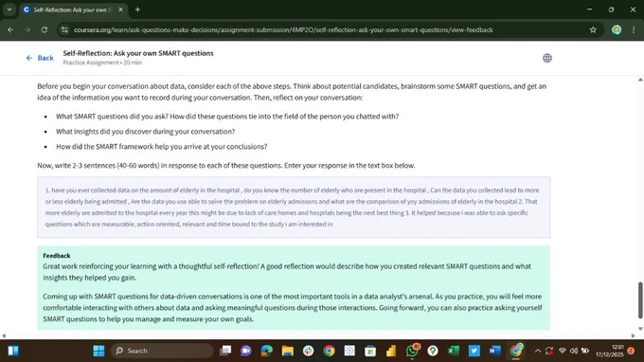The image size is (644, 362).
Task: Open File Explorer from the taskbar
Action: 288,351
